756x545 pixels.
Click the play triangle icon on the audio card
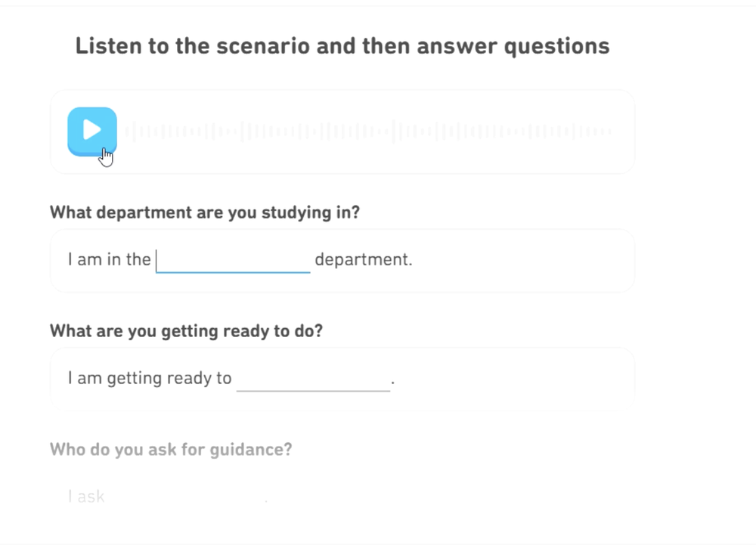tap(92, 129)
